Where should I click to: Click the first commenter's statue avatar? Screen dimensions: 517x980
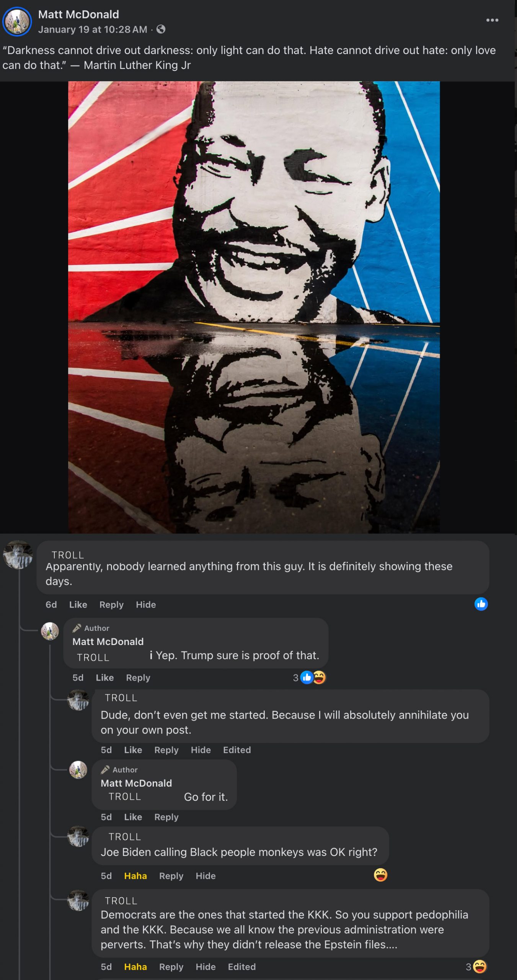[18, 555]
